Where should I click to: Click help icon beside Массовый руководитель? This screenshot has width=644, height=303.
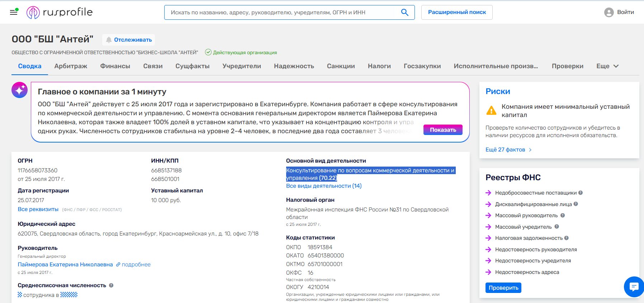click(563, 215)
